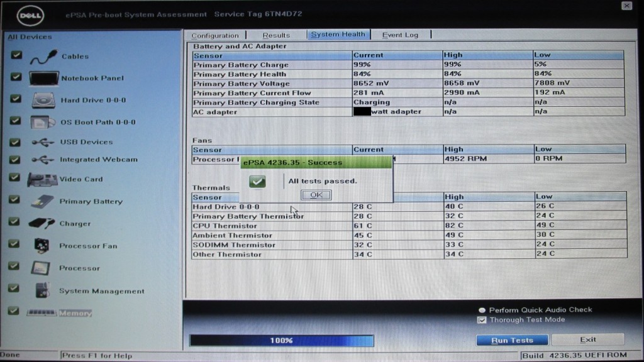
Task: Click the Service Tag 6TN4D72 text
Action: (258, 14)
